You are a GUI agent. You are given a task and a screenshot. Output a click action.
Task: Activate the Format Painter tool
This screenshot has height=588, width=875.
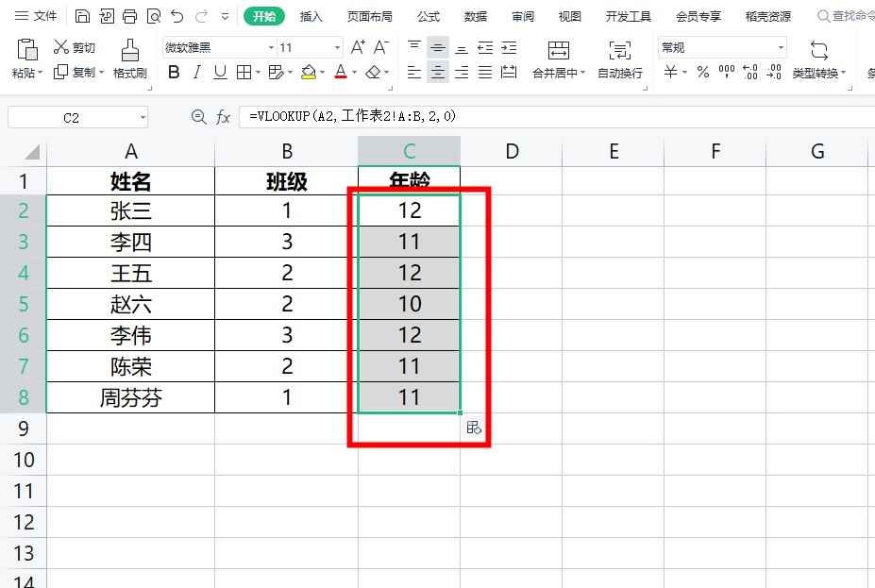click(x=130, y=57)
